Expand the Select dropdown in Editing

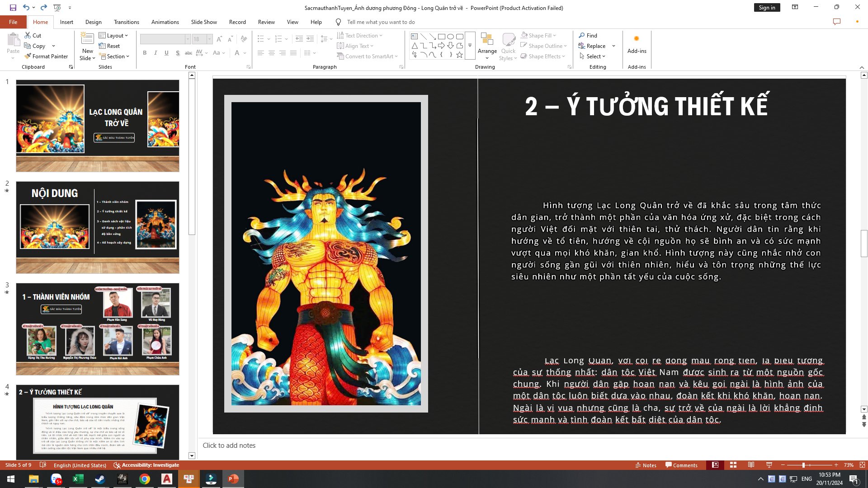[593, 56]
